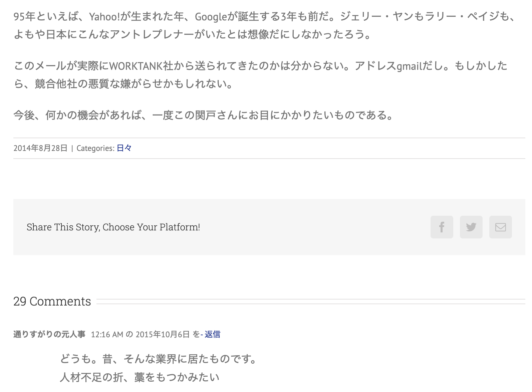Click the paragraph starting with 今後、何かの機会
Image resolution: width=532 pixels, height=392 pixels.
tap(204, 115)
